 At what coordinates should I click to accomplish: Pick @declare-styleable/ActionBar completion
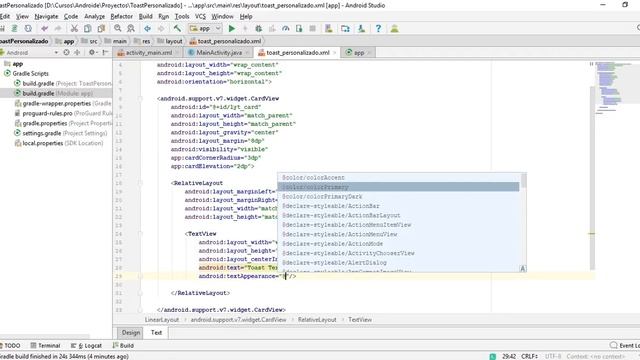click(x=398, y=206)
